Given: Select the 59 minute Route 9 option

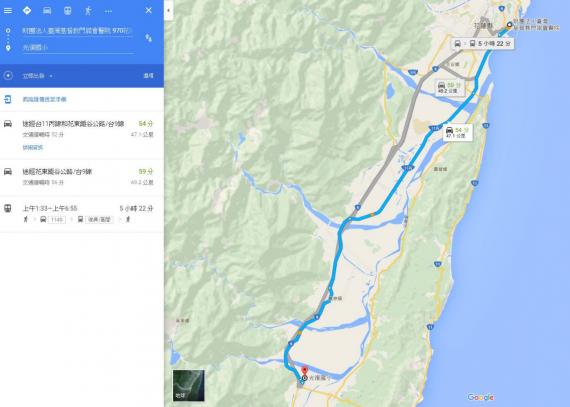Looking at the screenshot, I should (82, 177).
